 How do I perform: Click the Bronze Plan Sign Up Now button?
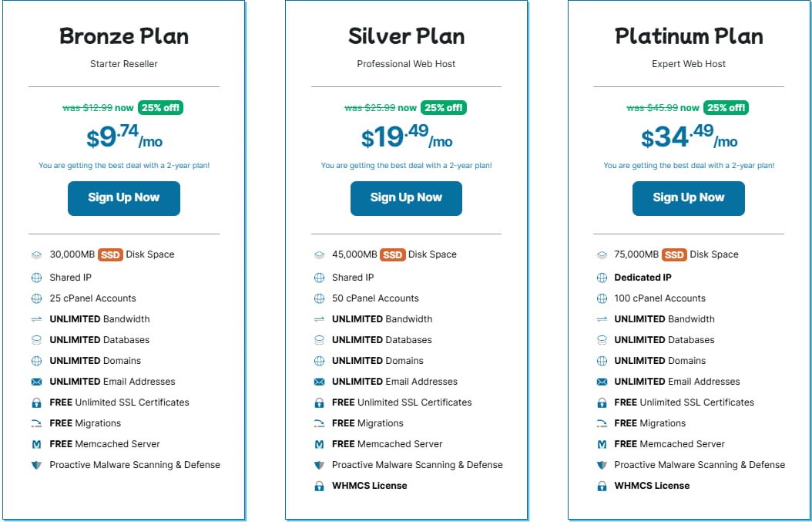pyautogui.click(x=124, y=198)
